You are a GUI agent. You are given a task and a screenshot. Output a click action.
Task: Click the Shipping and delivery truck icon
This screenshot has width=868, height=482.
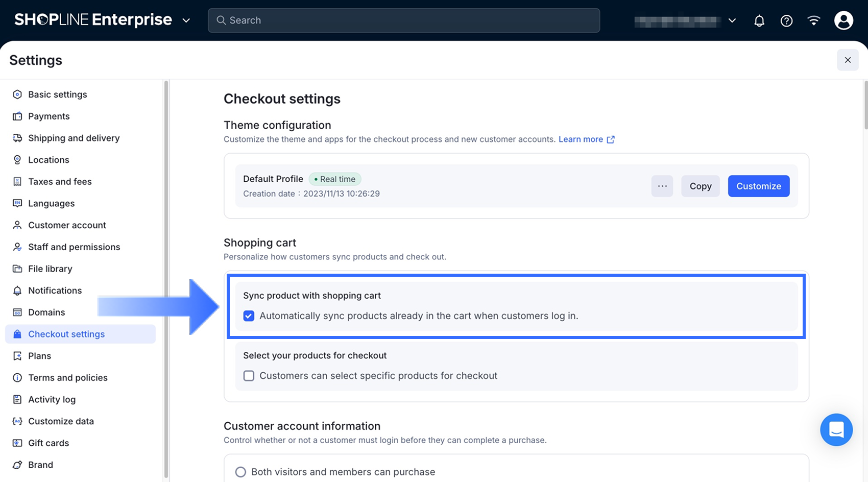point(17,138)
